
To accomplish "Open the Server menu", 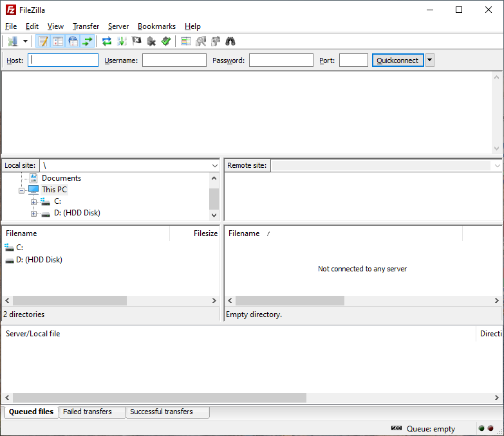I will pyautogui.click(x=118, y=26).
